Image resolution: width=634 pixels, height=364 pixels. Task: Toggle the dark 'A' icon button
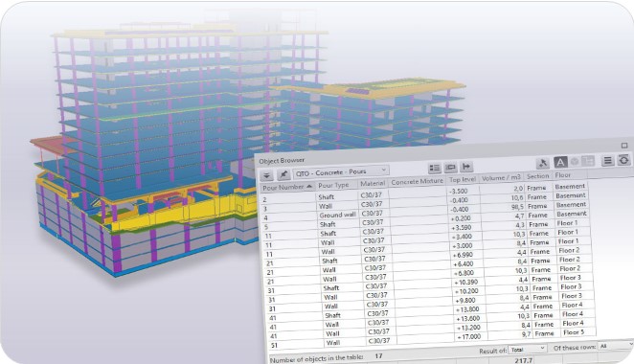click(x=560, y=162)
